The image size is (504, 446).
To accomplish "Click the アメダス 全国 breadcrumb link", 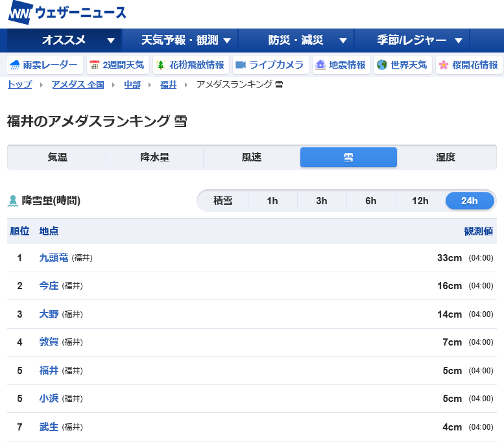I will (78, 84).
